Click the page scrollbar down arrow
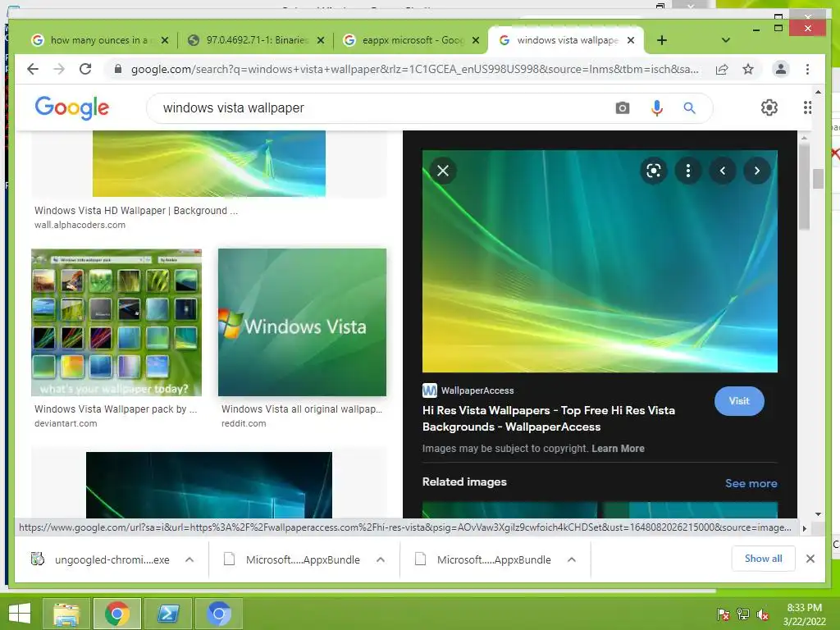840x630 pixels. [x=818, y=514]
